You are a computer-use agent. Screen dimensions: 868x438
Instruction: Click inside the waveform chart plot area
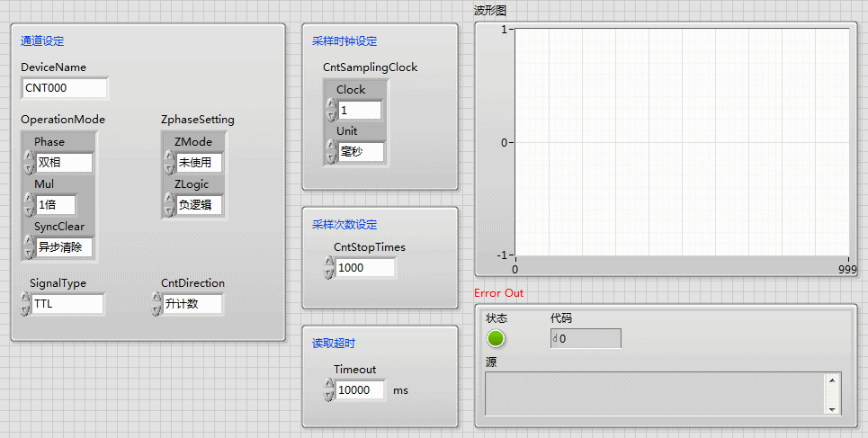pyautogui.click(x=682, y=142)
